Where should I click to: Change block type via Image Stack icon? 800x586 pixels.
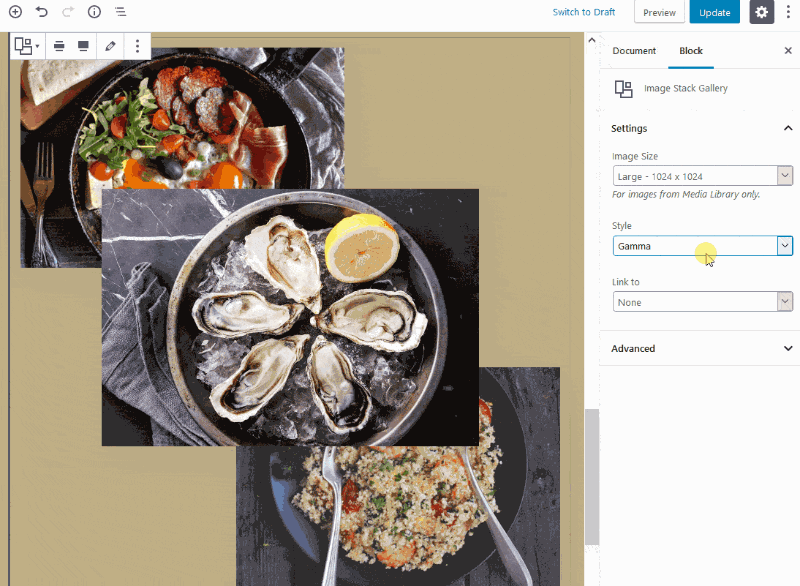click(27, 46)
